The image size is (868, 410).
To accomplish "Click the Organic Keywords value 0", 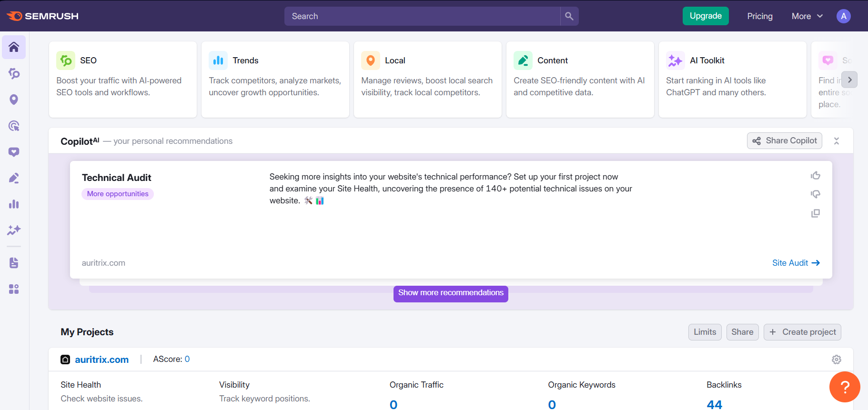I will click(x=552, y=404).
